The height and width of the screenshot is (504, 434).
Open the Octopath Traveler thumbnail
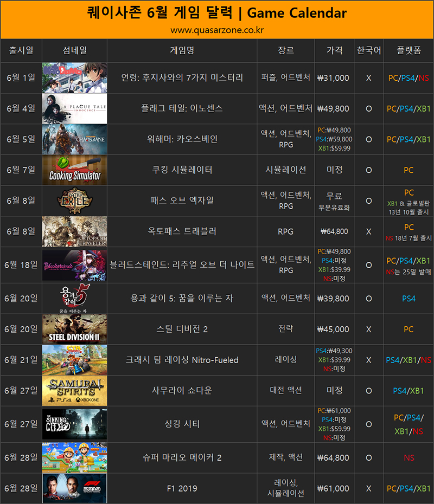tap(75, 231)
